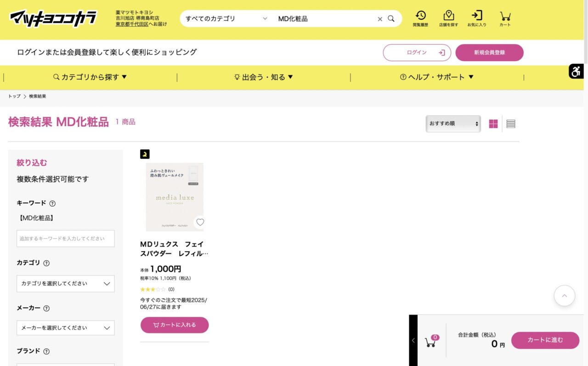Click the ログイン button
588x366 pixels.
417,52
